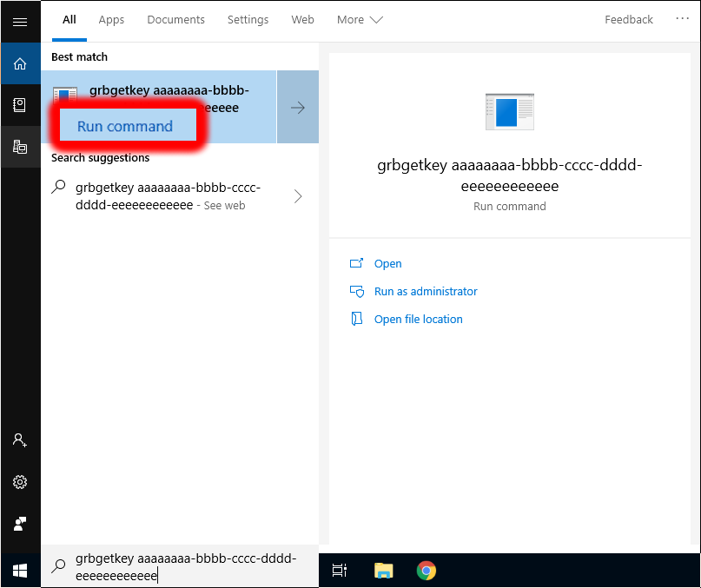Click the Feedback button

coord(629,20)
